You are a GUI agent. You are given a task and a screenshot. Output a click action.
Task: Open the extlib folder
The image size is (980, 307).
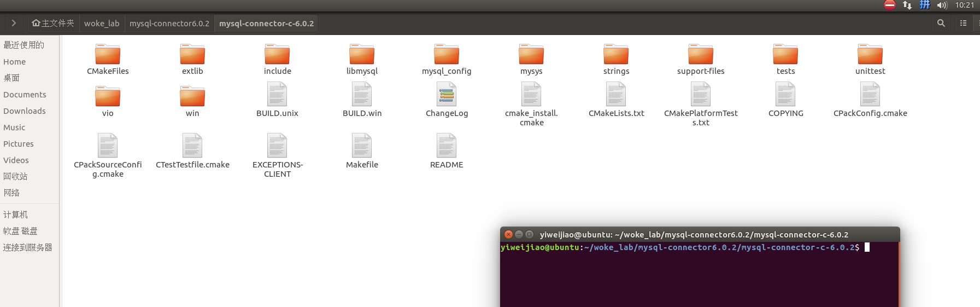(x=192, y=54)
